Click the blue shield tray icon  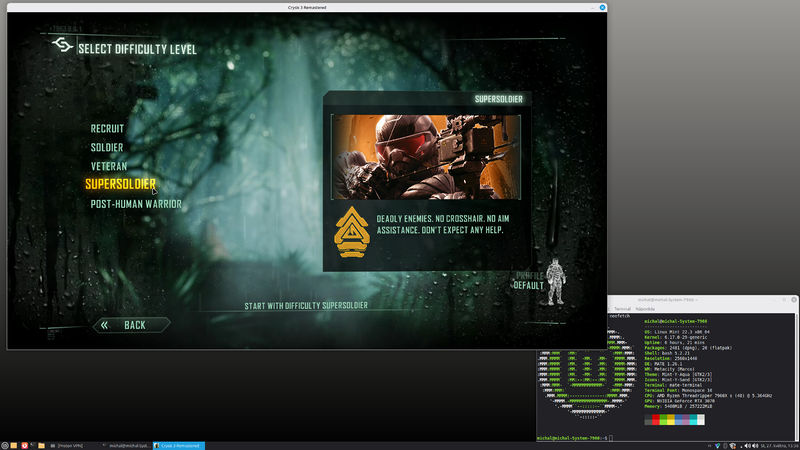coord(717,446)
